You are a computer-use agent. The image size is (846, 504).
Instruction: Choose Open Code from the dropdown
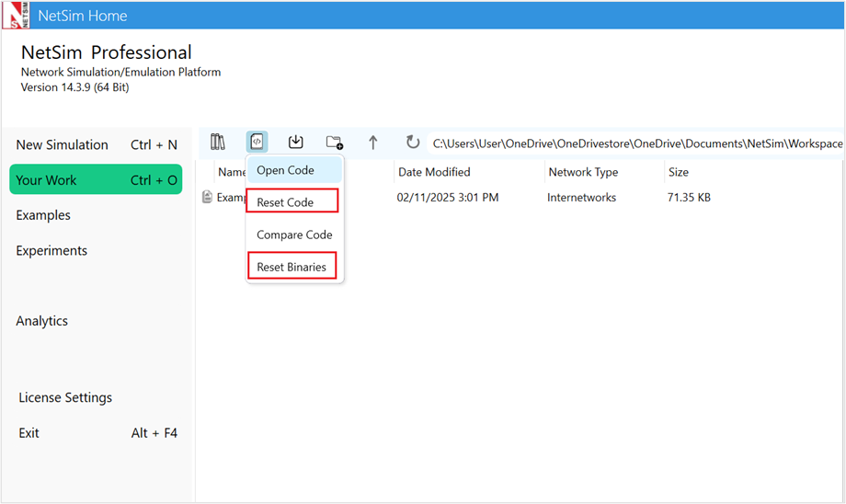click(294, 170)
